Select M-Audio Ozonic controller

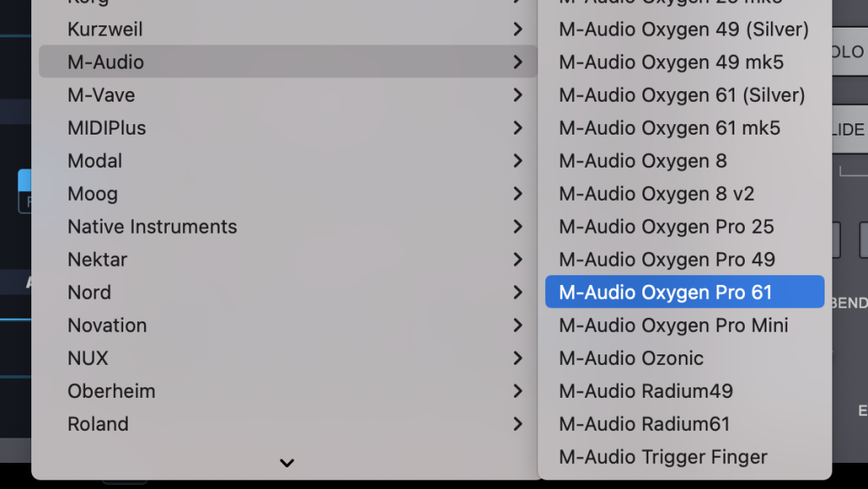click(x=631, y=358)
